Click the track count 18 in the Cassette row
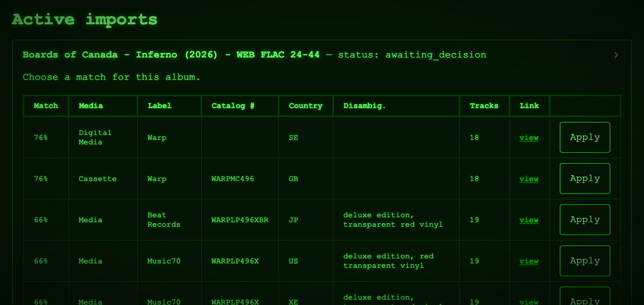Screen dimensions: 644x305 pyautogui.click(x=475, y=179)
